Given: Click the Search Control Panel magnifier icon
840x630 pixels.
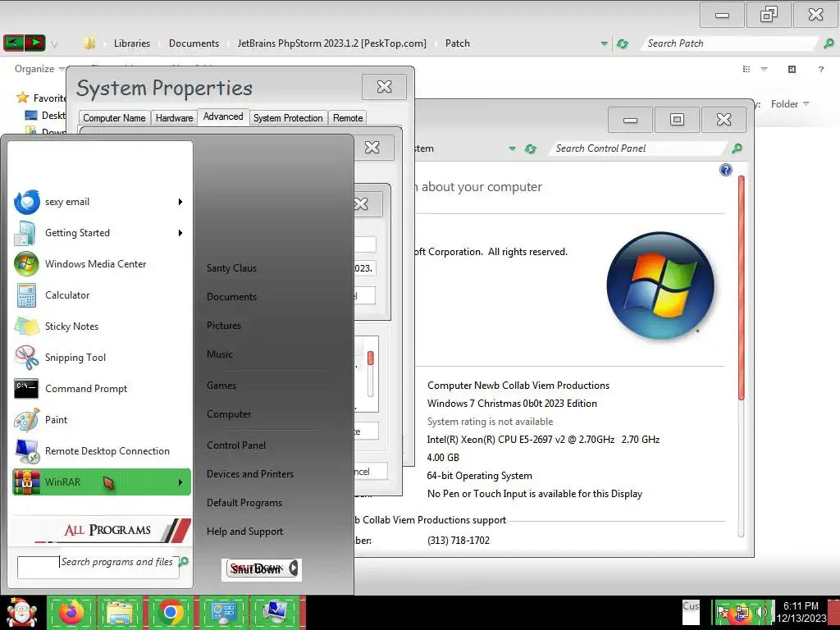Looking at the screenshot, I should (x=737, y=148).
